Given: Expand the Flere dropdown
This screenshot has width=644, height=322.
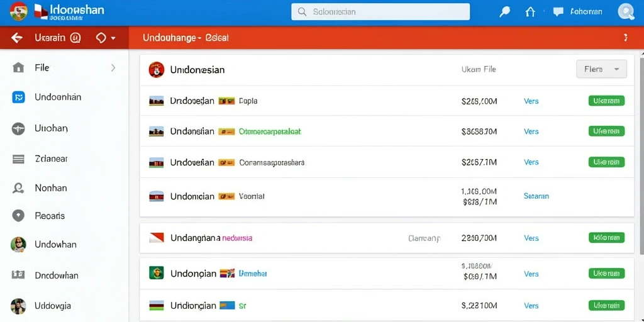Looking at the screenshot, I should tap(602, 69).
